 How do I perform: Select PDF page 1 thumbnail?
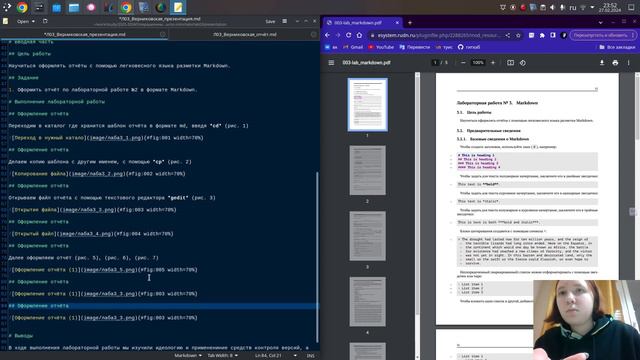tap(367, 105)
